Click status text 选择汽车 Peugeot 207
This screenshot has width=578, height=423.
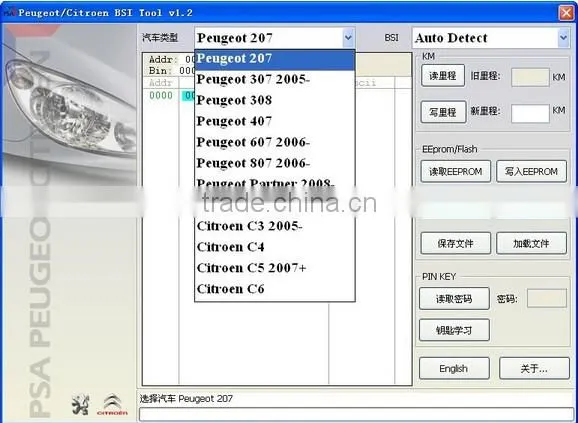pyautogui.click(x=186, y=399)
